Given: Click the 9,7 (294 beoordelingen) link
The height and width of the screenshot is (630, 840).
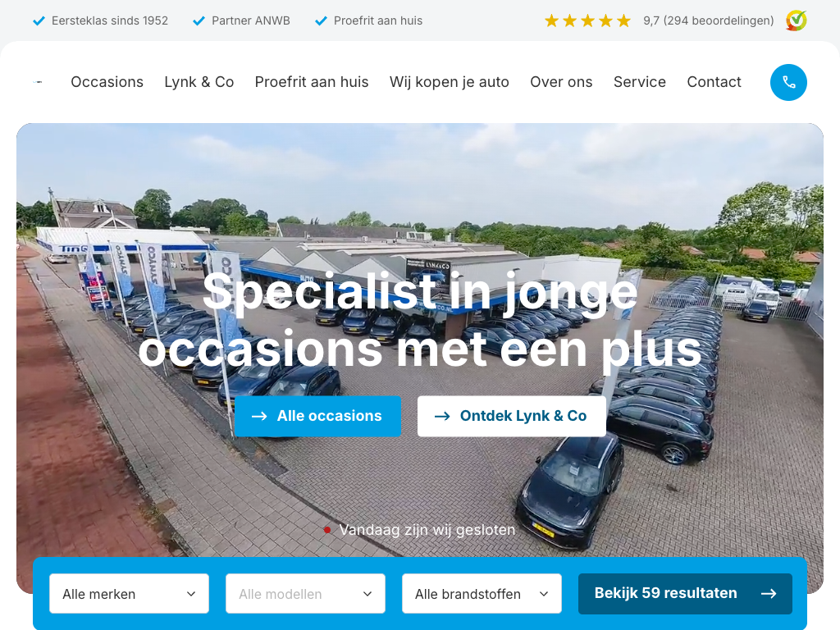Looking at the screenshot, I should click(x=708, y=21).
